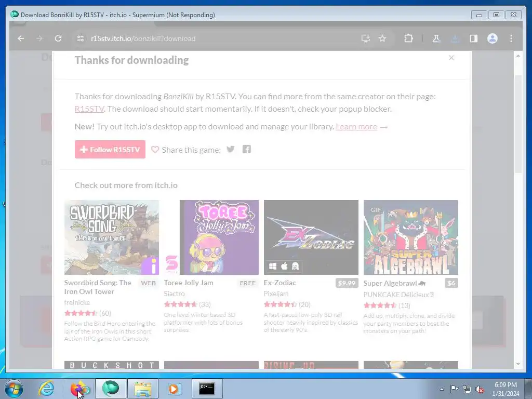Click the Toree Jolly Jam title link
The width and height of the screenshot is (532, 399).
(x=189, y=283)
